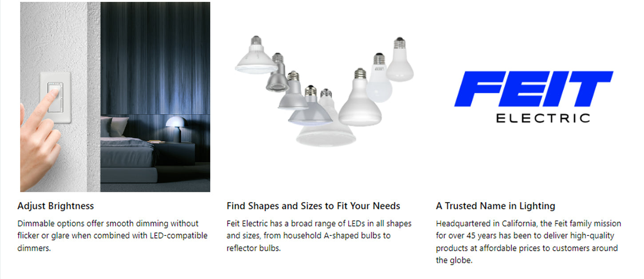Click the biggest flood bulb at the bottom of the group
This screenshot has height=279, width=644.
(326, 130)
